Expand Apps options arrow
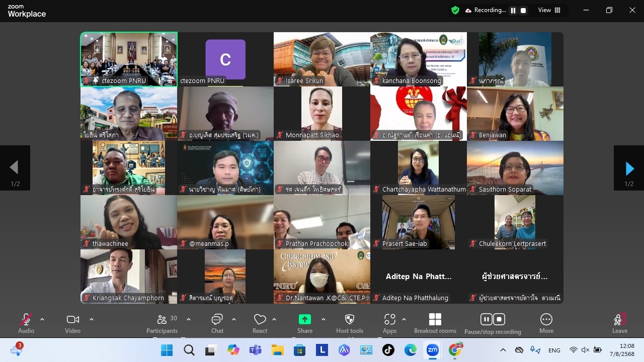Viewport: 644px width, 362px height. tap(404, 319)
